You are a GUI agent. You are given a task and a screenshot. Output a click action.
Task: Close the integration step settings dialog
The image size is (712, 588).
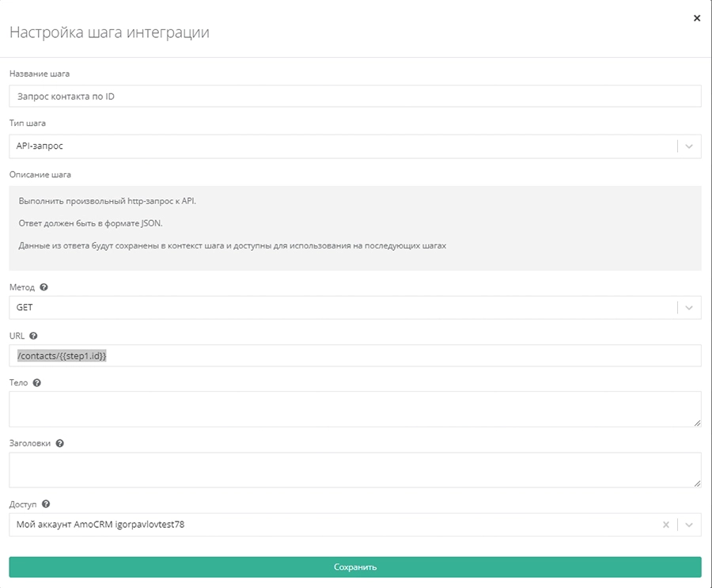click(696, 18)
